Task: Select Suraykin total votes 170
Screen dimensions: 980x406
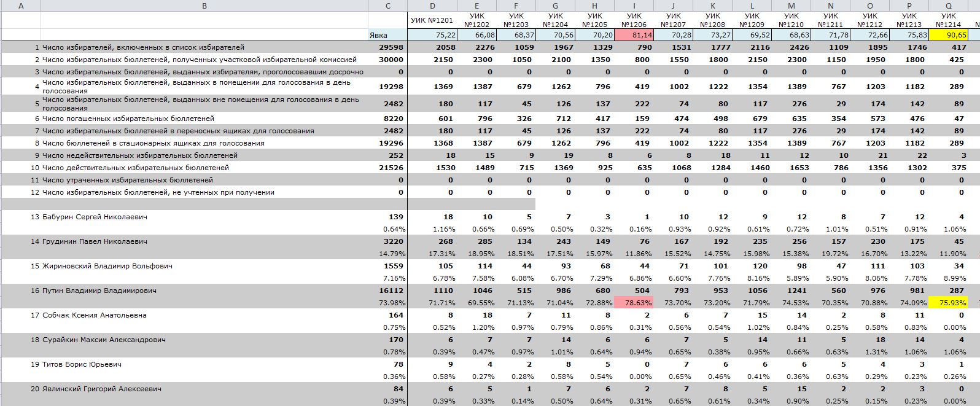Action: click(387, 340)
